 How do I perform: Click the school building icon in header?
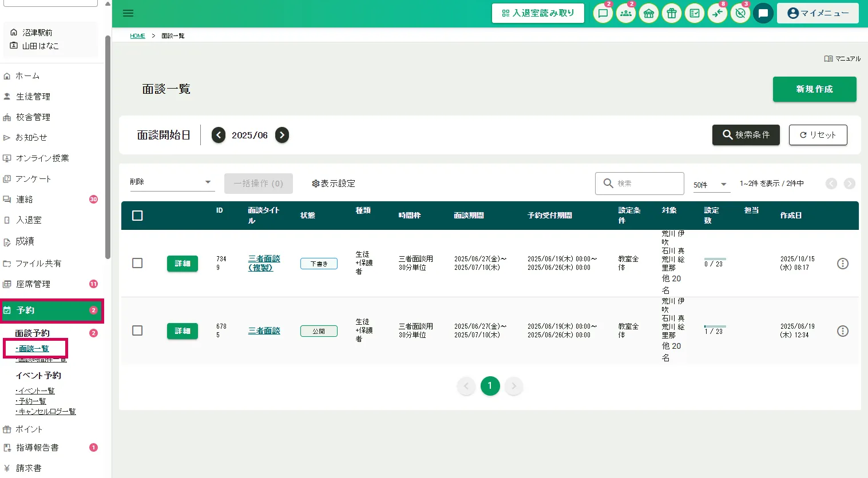649,13
